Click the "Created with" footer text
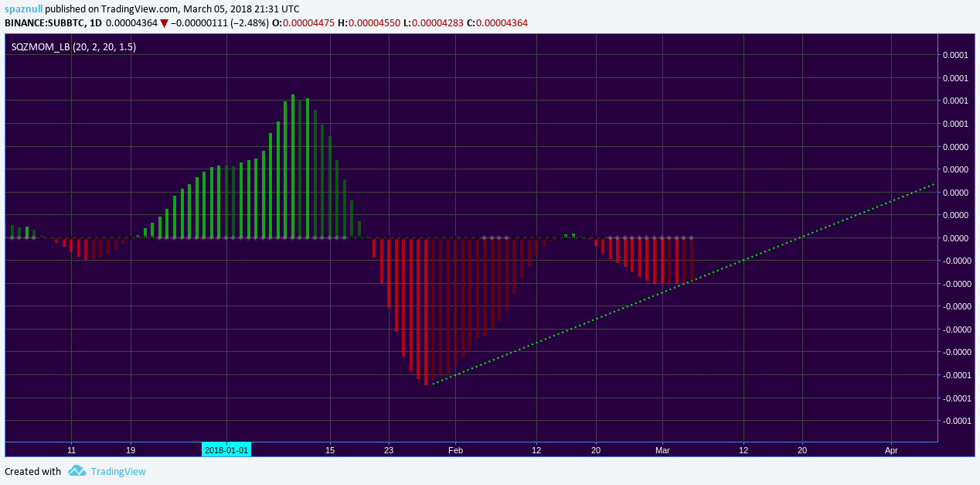Image resolution: width=980 pixels, height=485 pixels. (x=32, y=471)
